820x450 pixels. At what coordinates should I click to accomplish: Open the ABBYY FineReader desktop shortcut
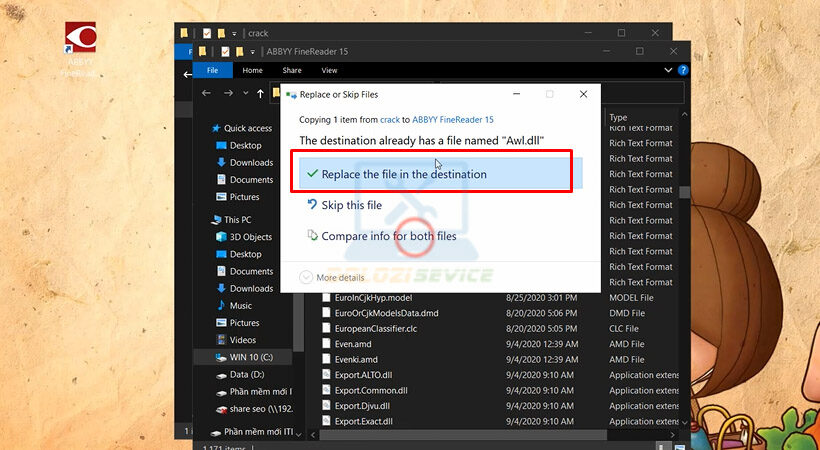81,40
